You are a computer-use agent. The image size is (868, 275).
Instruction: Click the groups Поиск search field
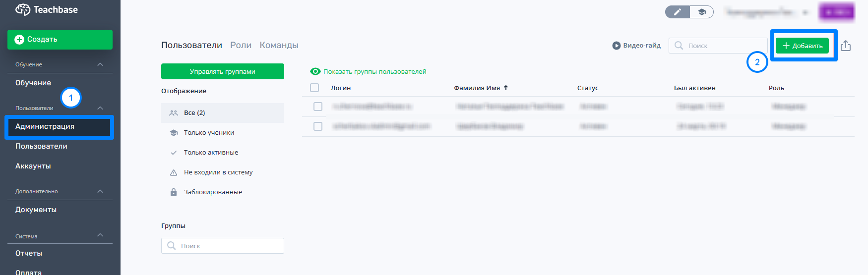click(x=223, y=246)
